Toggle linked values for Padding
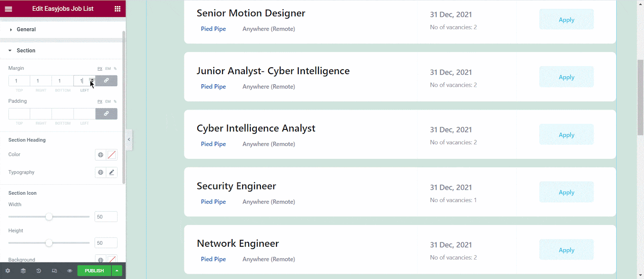The image size is (644, 279). click(106, 114)
